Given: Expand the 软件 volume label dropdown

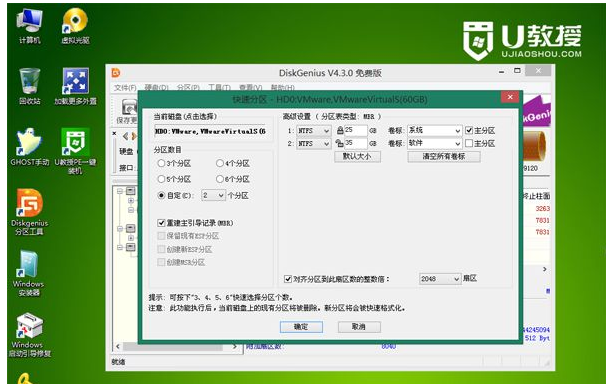Looking at the screenshot, I should point(434,143).
